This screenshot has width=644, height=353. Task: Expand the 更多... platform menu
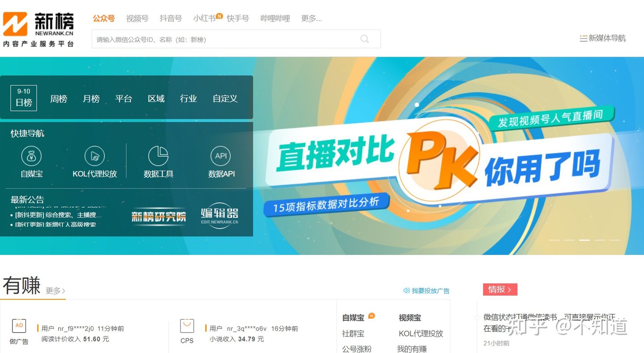coord(311,18)
